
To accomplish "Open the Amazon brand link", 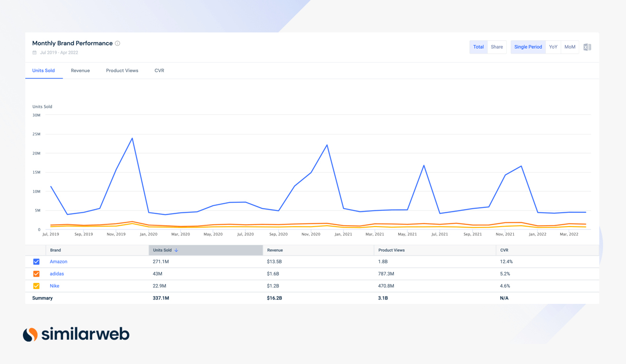I will pos(59,261).
